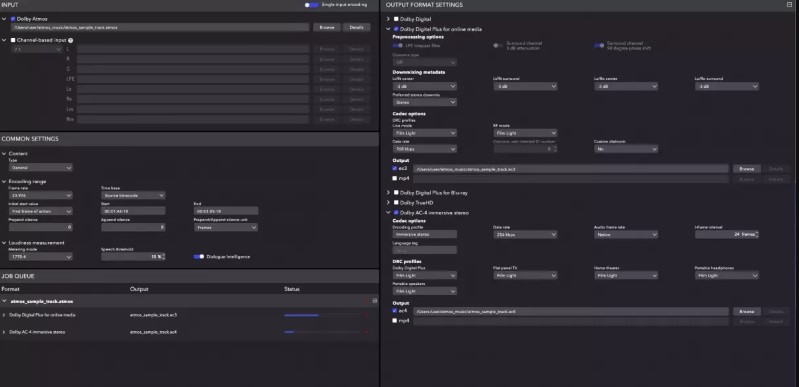Click the help icon beside Channel-based input
Image resolution: width=799 pixels, height=387 pixels.
[x=70, y=40]
